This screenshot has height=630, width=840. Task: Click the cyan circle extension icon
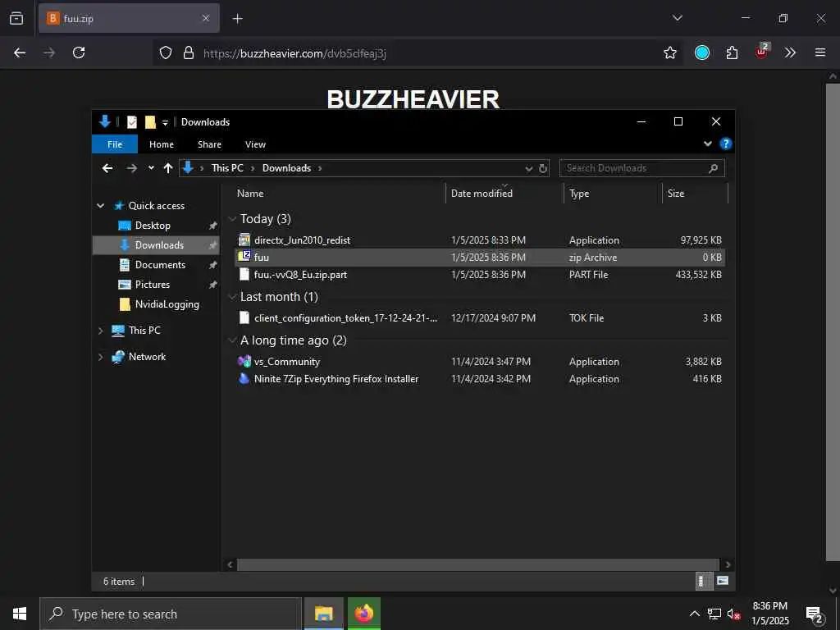(702, 52)
